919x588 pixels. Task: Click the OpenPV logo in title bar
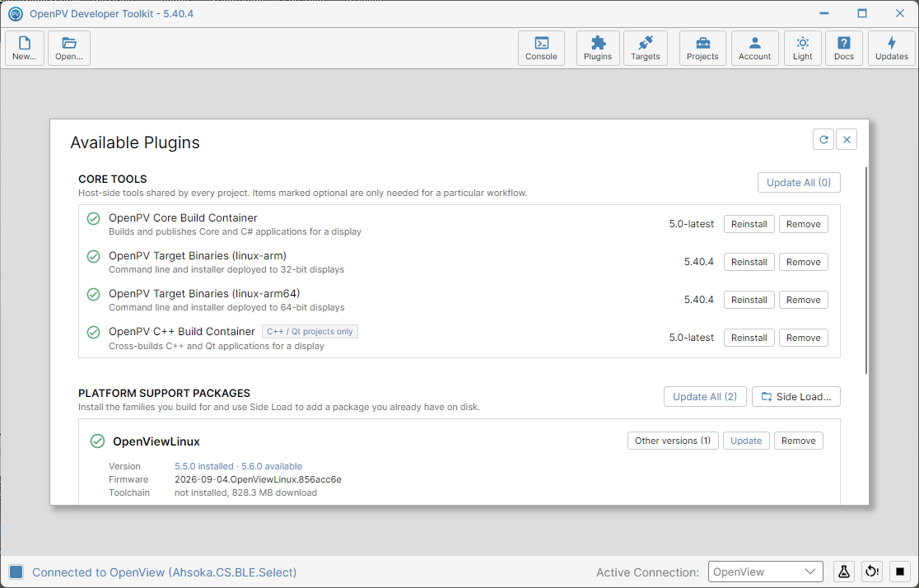(16, 13)
